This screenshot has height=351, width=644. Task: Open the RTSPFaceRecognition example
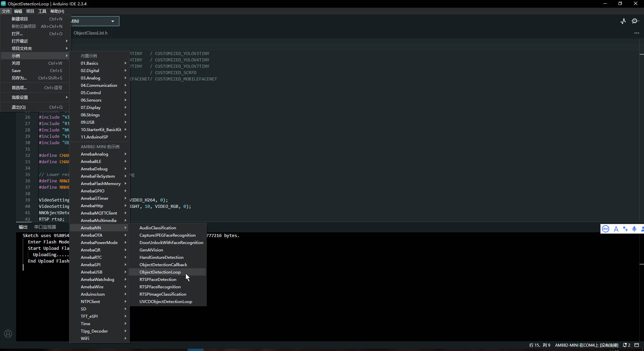coord(167,287)
